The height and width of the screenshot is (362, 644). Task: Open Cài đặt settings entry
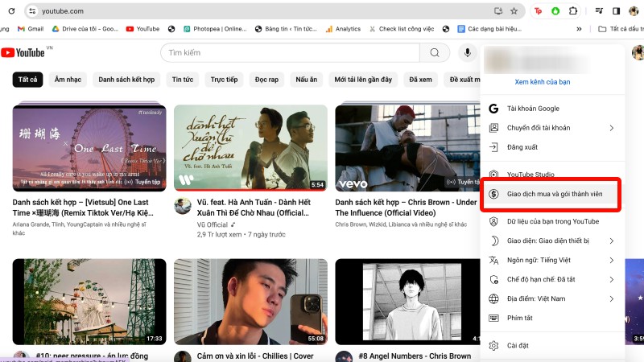552,345
